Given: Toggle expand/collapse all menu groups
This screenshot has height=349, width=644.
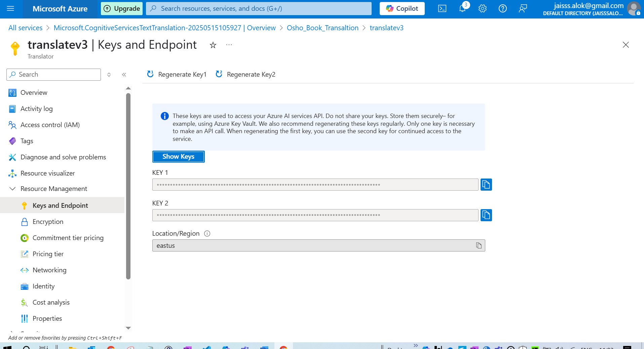Looking at the screenshot, I should [109, 75].
